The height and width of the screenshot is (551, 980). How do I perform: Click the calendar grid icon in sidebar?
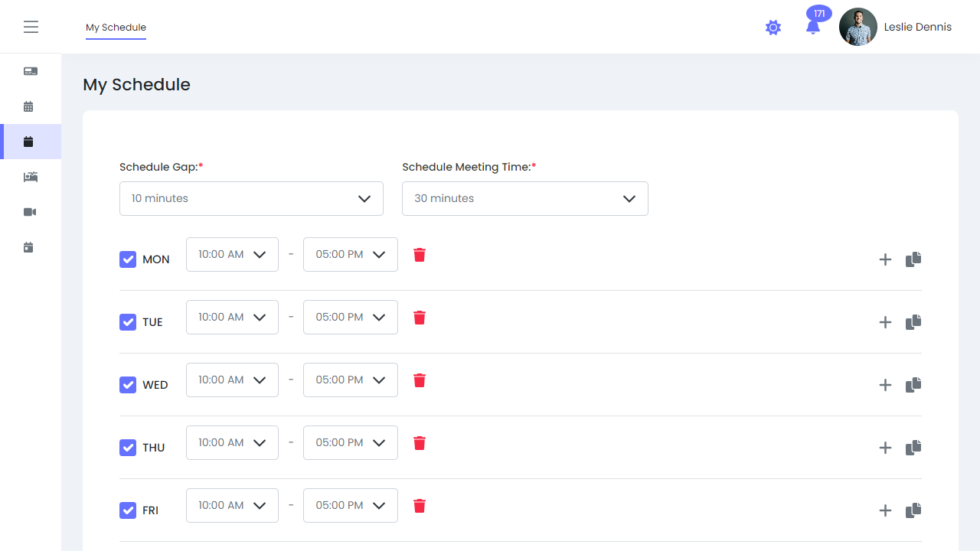click(x=29, y=106)
